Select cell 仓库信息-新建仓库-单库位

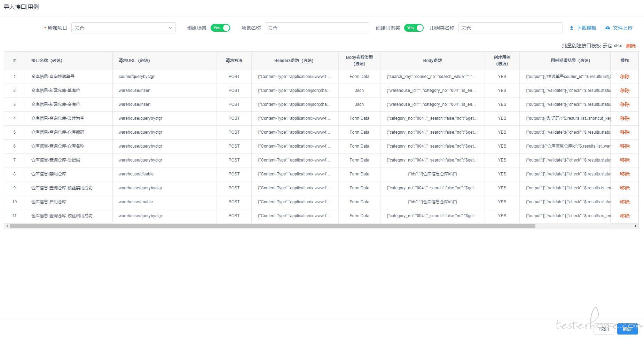69,91
